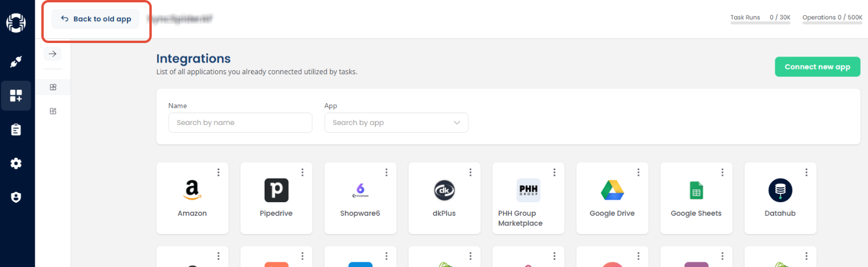Open Datahub card three-dot menu
Screen dimensions: 868x267
tap(807, 172)
